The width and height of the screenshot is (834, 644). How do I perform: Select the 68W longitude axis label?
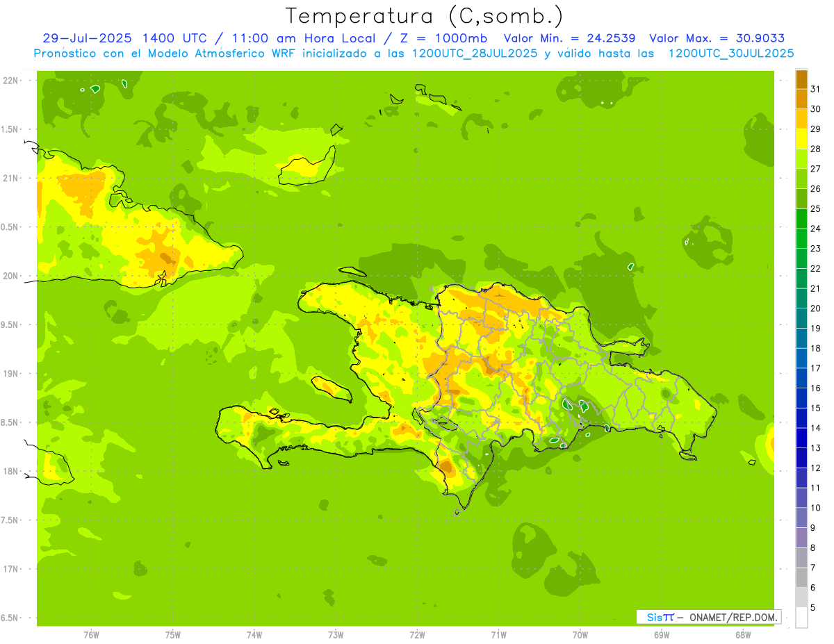743,636
